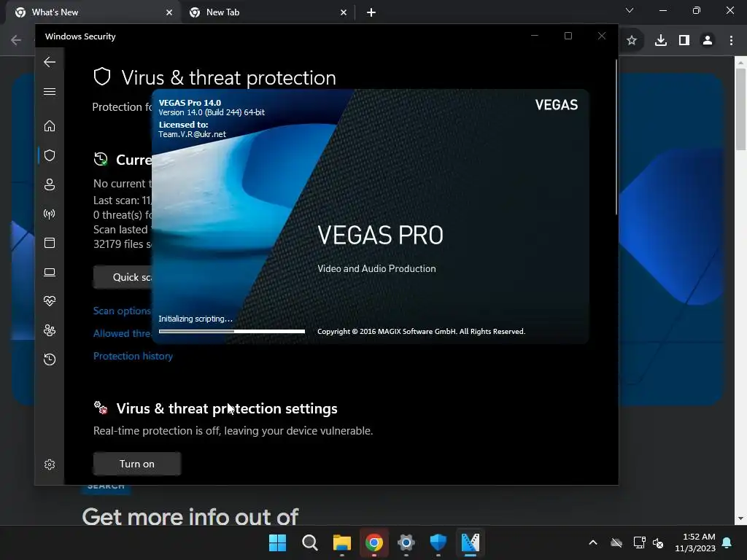Open Windows Security settings gear
This screenshot has width=747, height=560.
point(50,464)
